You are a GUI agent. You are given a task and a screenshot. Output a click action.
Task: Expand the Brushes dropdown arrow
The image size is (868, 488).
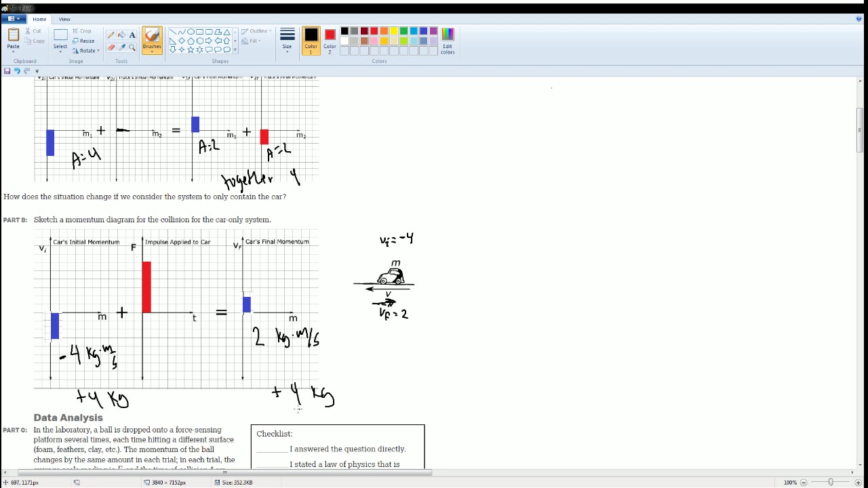pyautogui.click(x=152, y=52)
